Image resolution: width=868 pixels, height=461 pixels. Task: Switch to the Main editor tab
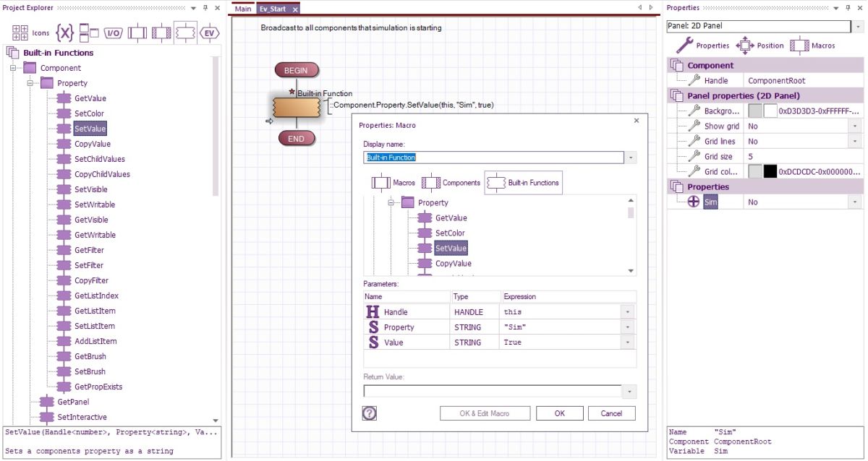(x=242, y=9)
